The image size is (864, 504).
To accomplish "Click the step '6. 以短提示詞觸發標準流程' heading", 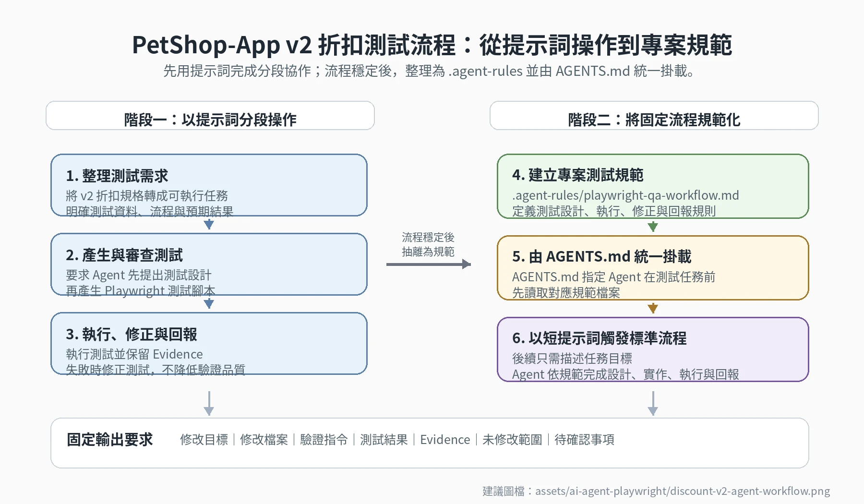I will click(x=600, y=338).
